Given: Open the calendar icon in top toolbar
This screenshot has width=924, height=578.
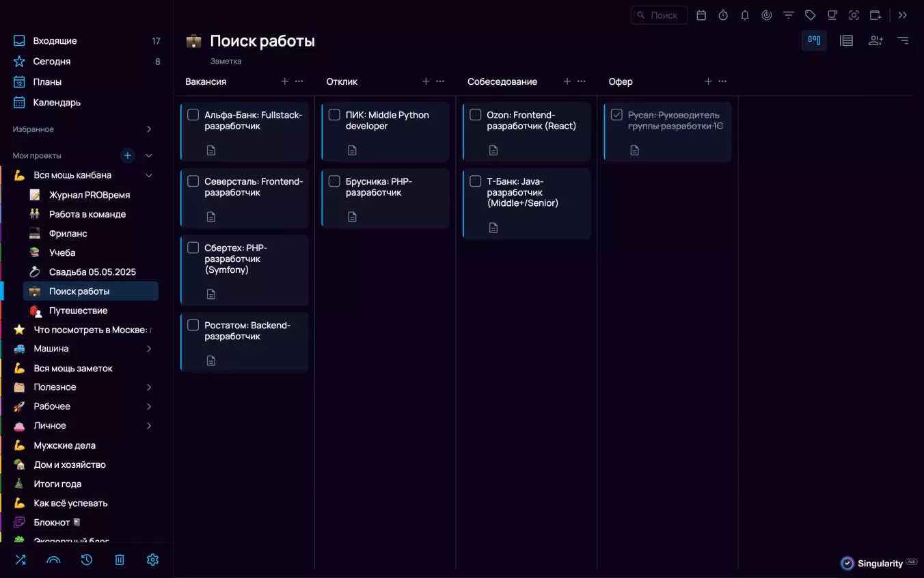Looking at the screenshot, I should (701, 15).
